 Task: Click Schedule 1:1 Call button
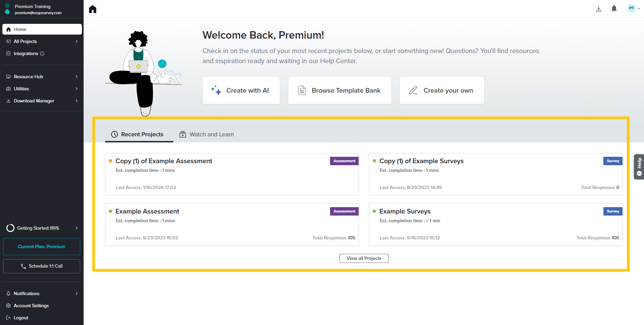[x=42, y=266]
